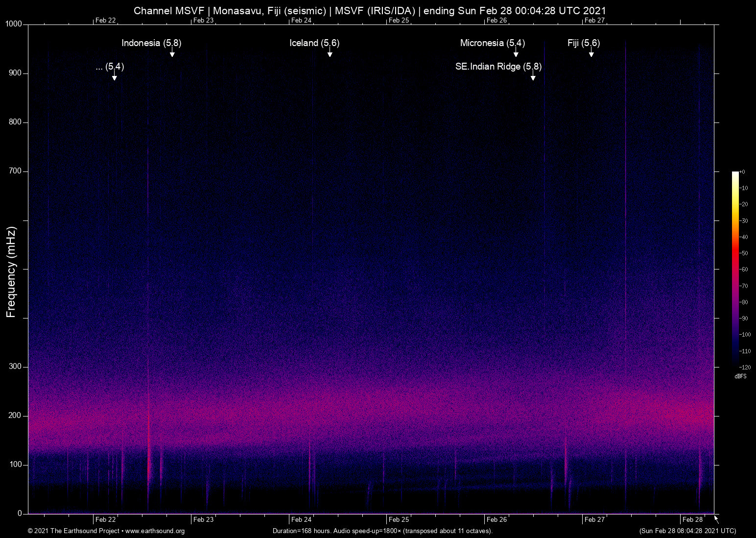756x538 pixels.
Task: Select the Fiji (5.6) event label
Action: [x=584, y=43]
